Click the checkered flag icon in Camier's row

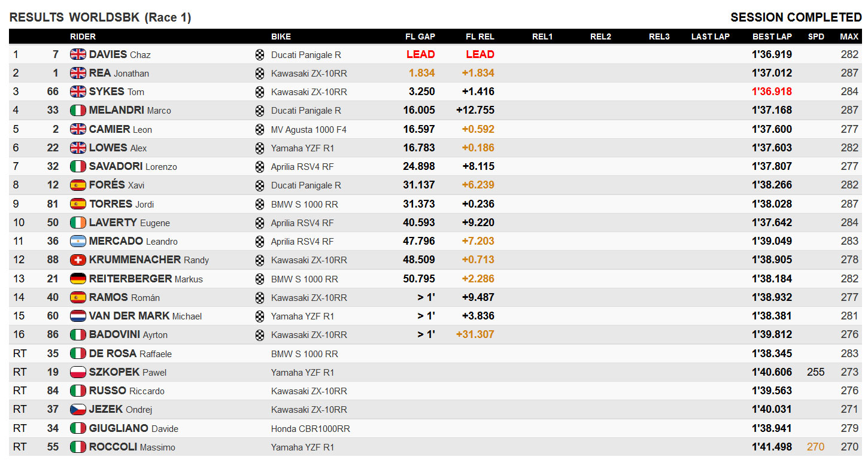tap(260, 129)
